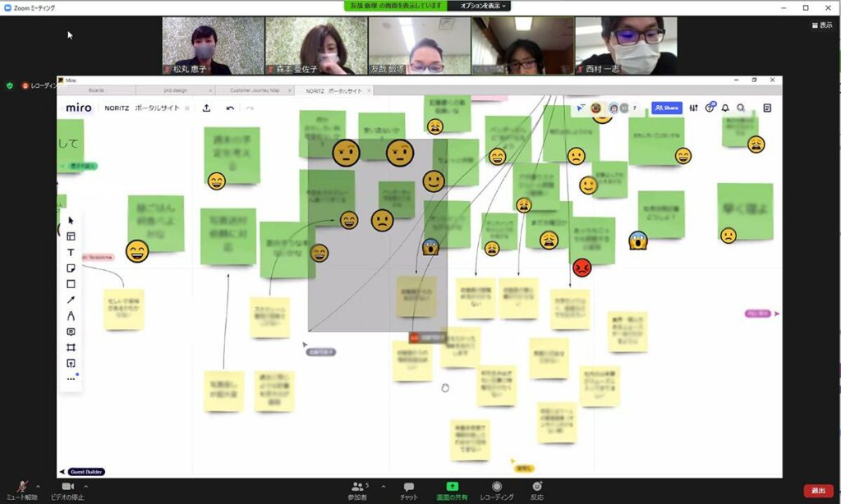Image resolution: width=841 pixels, height=504 pixels.
Task: Open the 参加者 participants panel
Action: (357, 491)
